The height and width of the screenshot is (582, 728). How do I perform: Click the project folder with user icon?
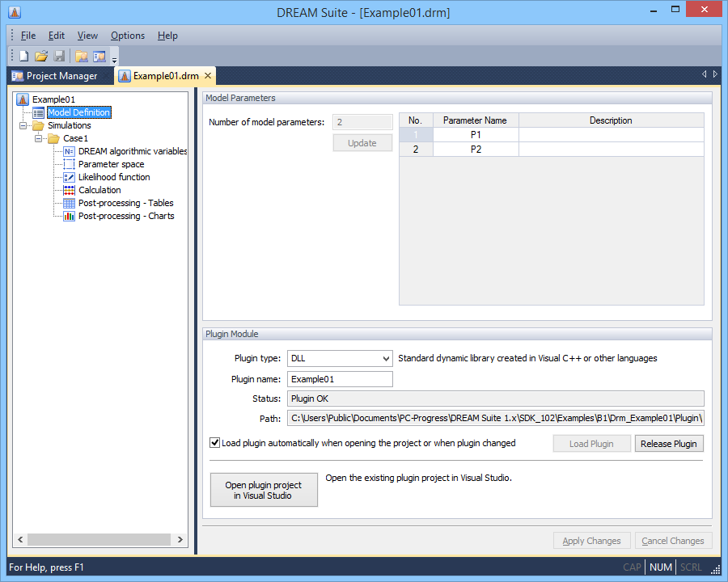point(82,56)
